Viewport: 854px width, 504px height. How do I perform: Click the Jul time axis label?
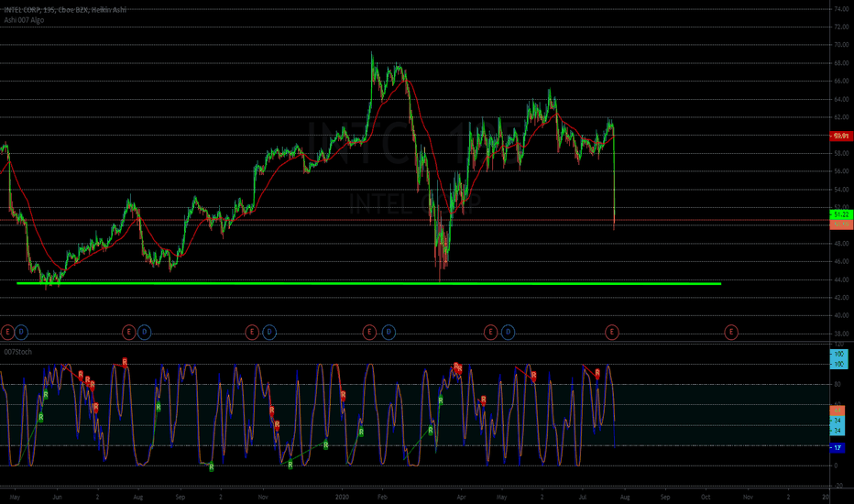pyautogui.click(x=583, y=497)
